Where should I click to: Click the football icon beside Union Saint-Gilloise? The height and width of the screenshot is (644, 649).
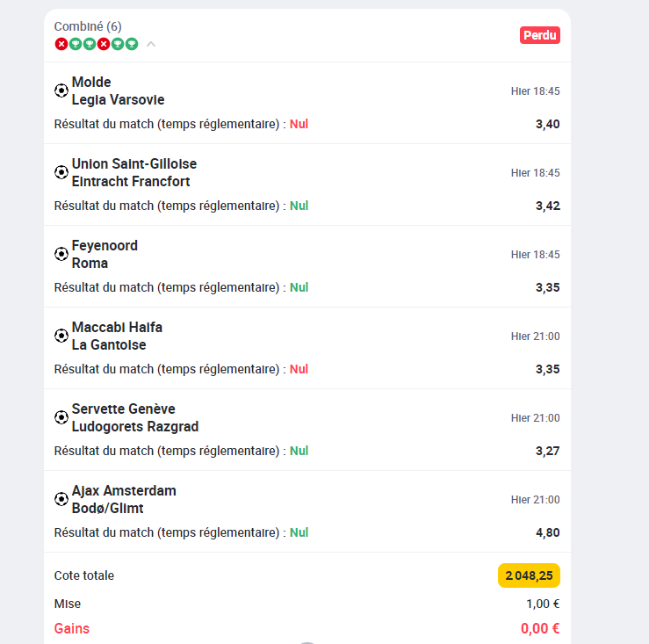(61, 172)
